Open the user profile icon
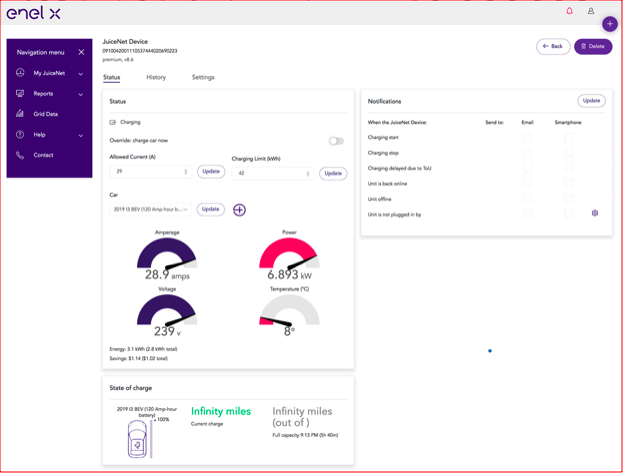Image resolution: width=623 pixels, height=473 pixels. point(590,11)
